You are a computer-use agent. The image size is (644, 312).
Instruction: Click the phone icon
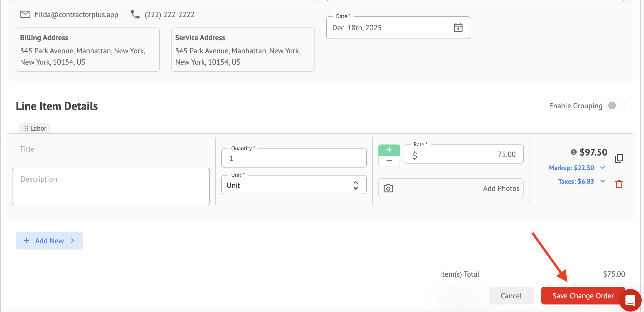coord(135,15)
